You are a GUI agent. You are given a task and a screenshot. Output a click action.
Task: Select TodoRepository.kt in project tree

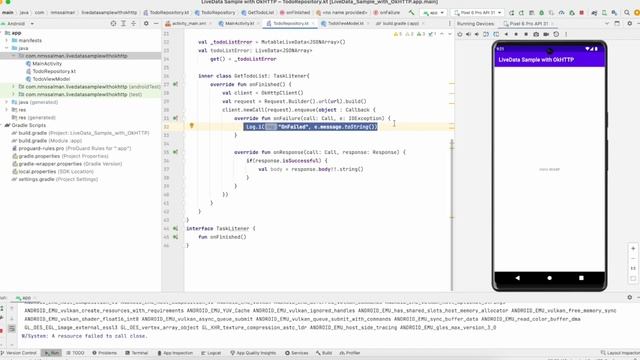pyautogui.click(x=54, y=71)
